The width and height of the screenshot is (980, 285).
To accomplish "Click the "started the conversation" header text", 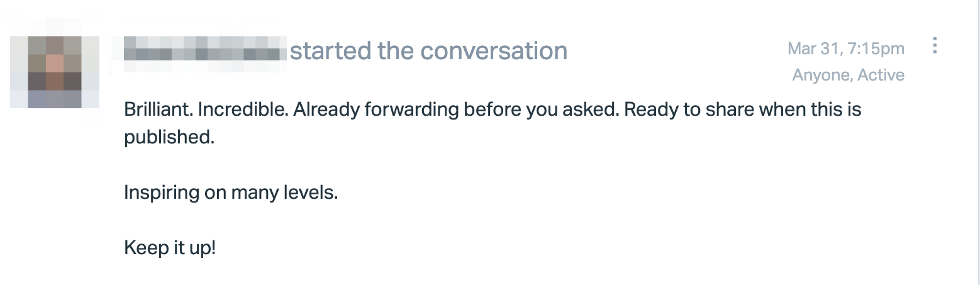I will pos(428,50).
